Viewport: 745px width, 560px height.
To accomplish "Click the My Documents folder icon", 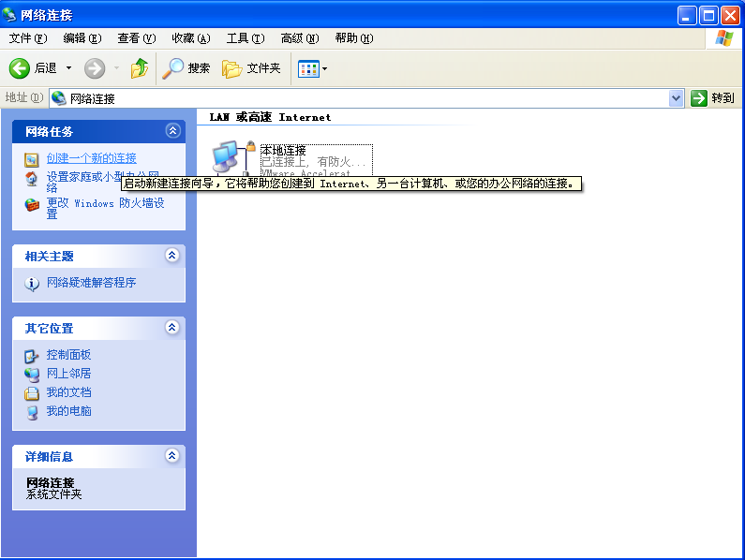I will [x=31, y=393].
